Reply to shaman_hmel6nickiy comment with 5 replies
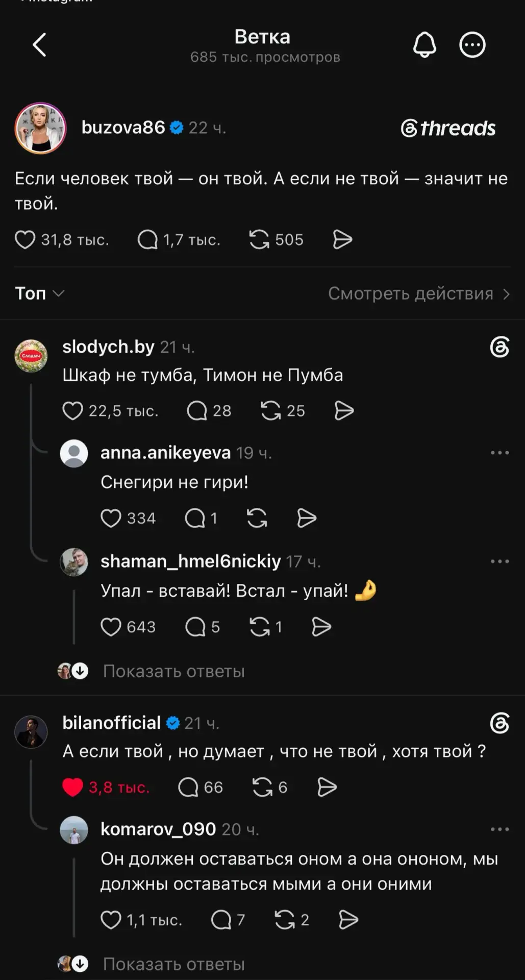 [195, 627]
